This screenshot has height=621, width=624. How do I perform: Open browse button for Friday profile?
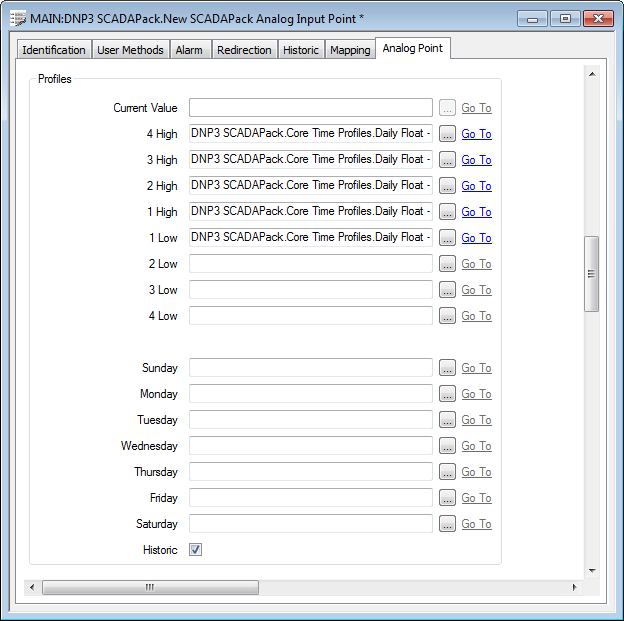point(447,498)
